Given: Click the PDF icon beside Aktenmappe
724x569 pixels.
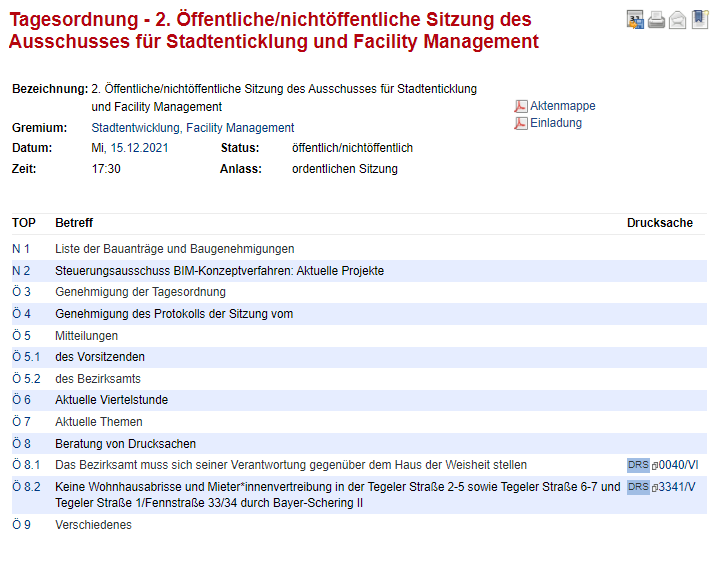Looking at the screenshot, I should click(x=521, y=106).
